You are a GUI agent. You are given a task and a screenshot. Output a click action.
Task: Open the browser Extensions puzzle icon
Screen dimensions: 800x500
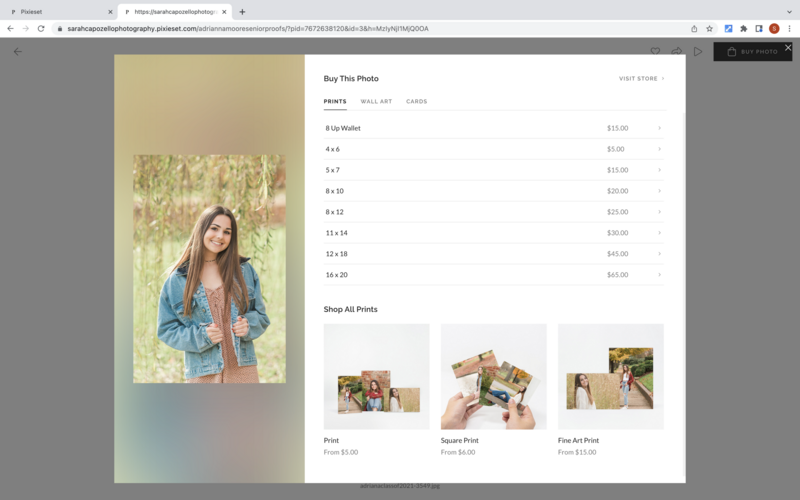tap(743, 28)
